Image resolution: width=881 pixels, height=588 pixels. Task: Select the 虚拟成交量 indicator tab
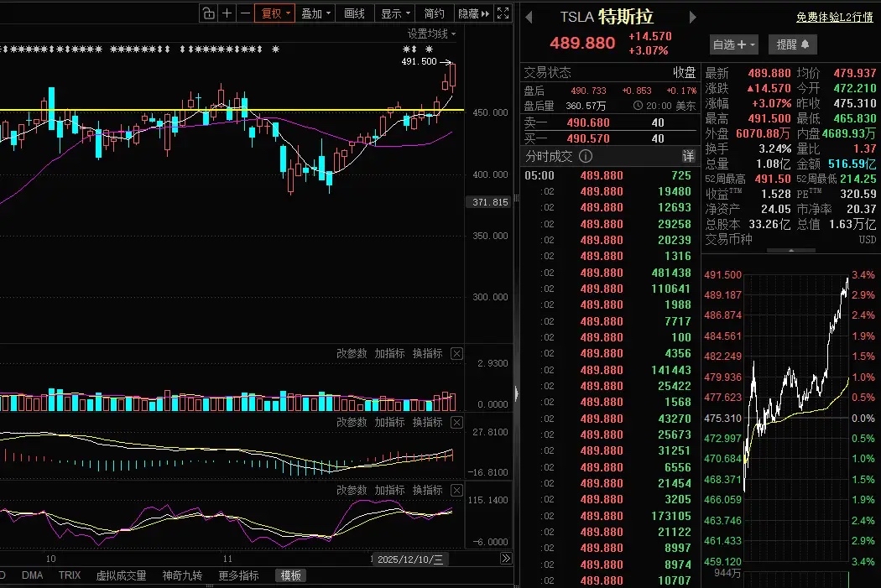(121, 575)
